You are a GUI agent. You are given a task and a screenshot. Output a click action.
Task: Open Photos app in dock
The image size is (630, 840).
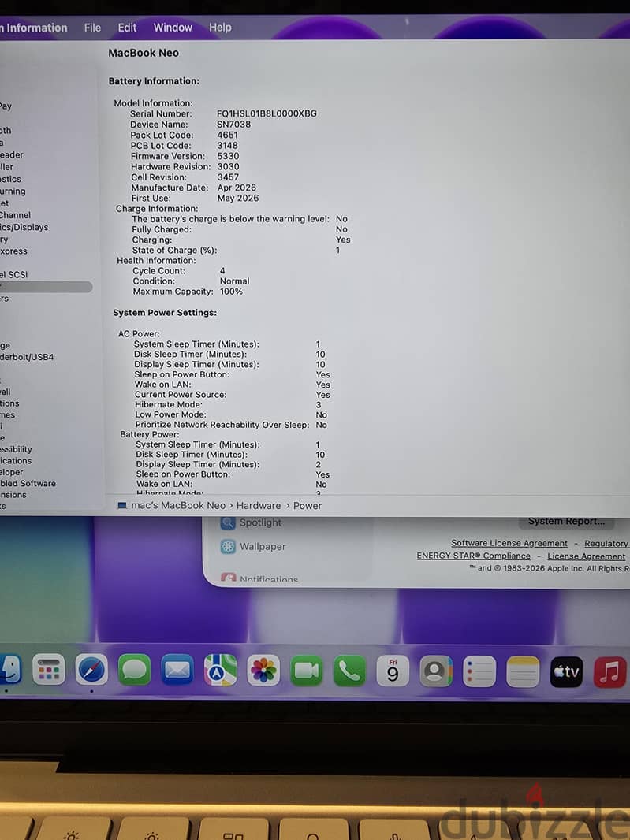[x=263, y=670]
